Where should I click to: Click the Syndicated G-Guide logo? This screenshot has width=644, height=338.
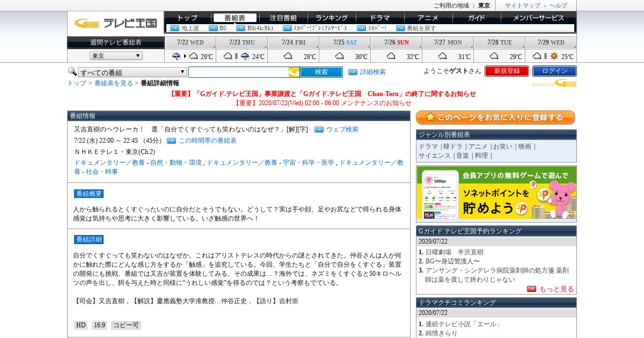[554, 83]
